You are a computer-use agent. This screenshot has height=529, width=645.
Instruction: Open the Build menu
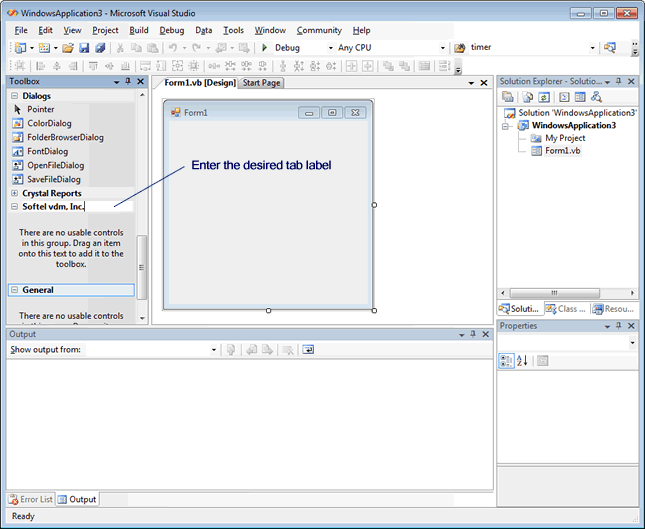click(x=139, y=30)
